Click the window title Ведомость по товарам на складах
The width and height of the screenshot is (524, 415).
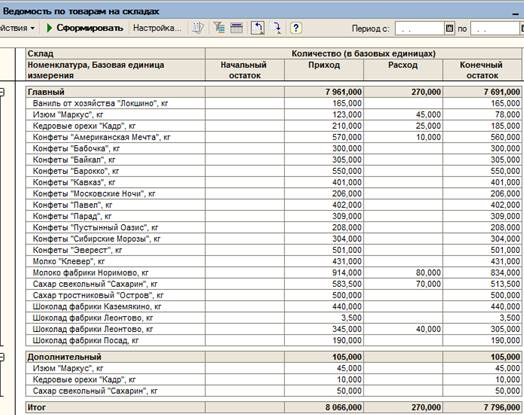[x=81, y=11]
